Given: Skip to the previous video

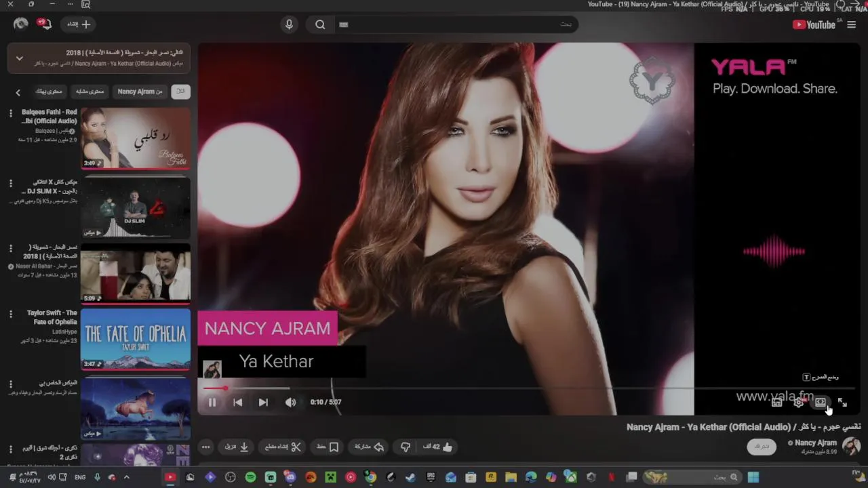Looking at the screenshot, I should 237,402.
